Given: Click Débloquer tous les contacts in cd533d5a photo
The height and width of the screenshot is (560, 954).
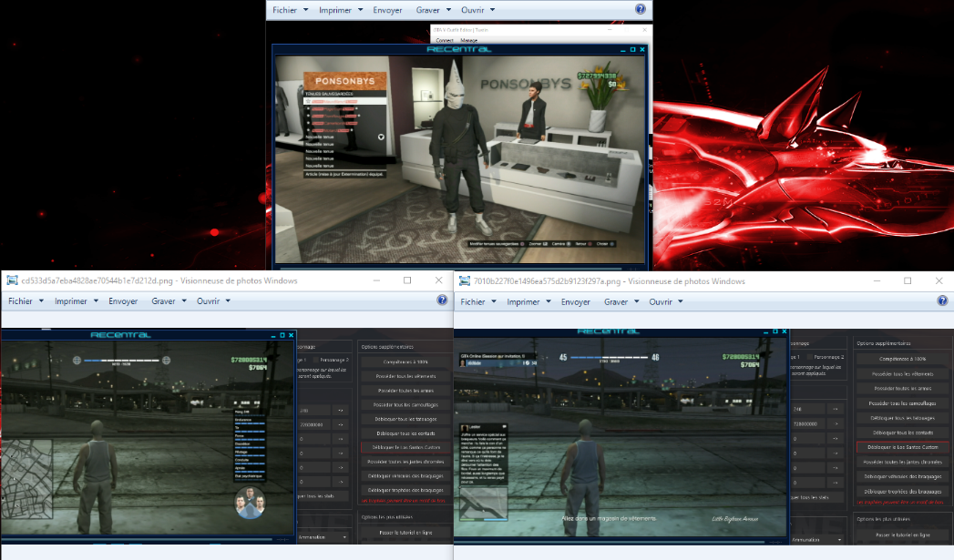Looking at the screenshot, I should [405, 433].
